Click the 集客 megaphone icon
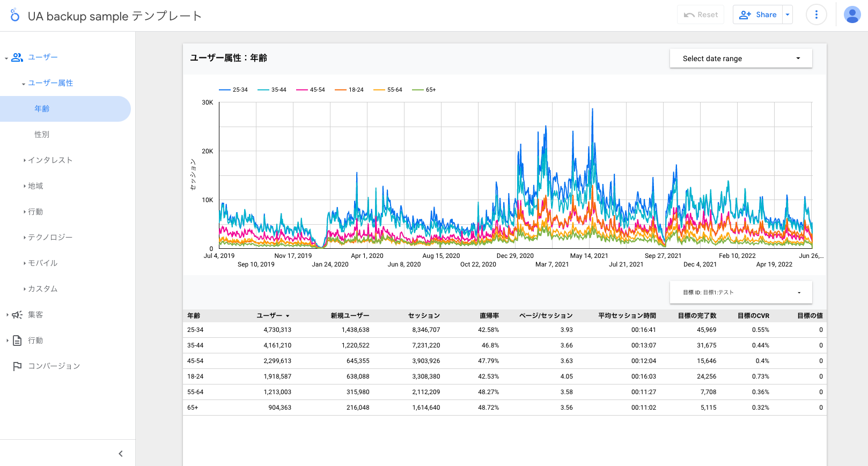 pyautogui.click(x=17, y=315)
